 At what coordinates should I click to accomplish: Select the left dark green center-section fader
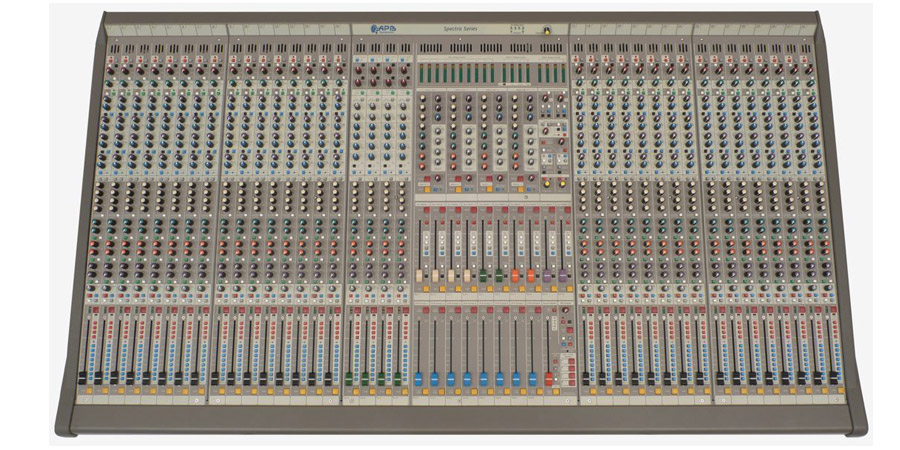483,276
